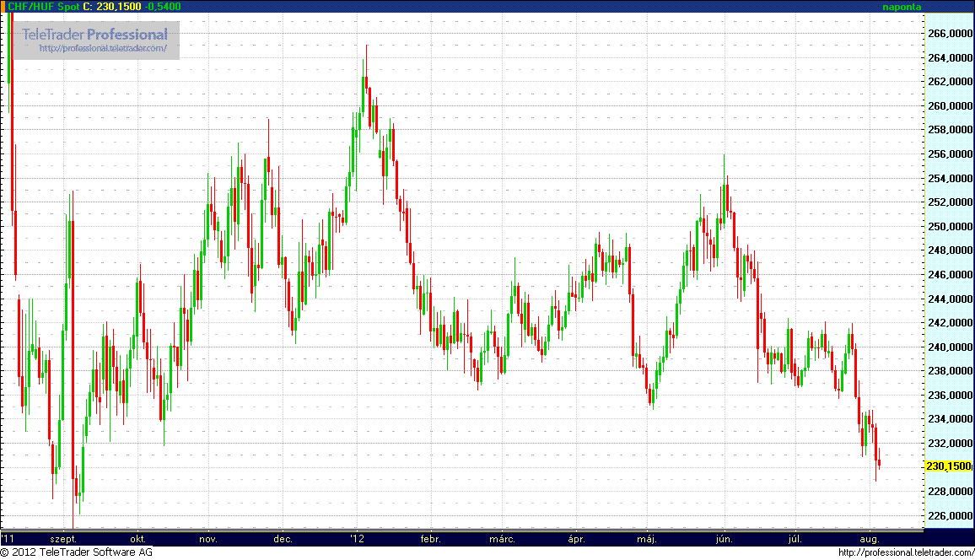Click the 226,0000 price axis label
Viewport: 975px width, 560px height.
click(x=948, y=515)
